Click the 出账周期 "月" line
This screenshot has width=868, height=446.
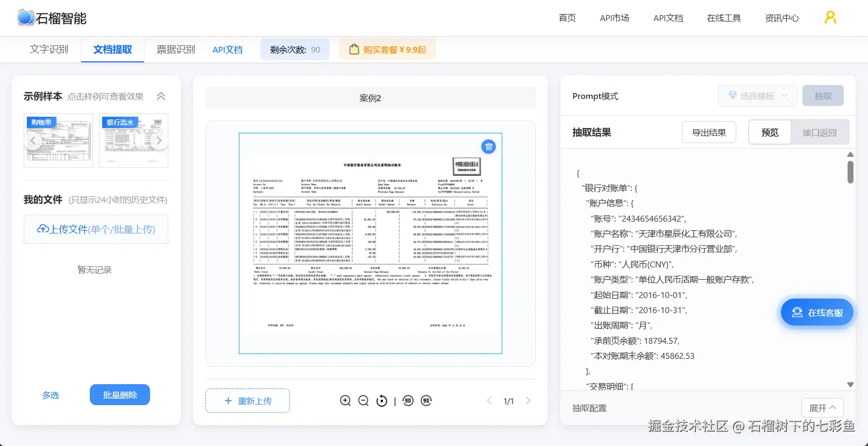pyautogui.click(x=622, y=325)
